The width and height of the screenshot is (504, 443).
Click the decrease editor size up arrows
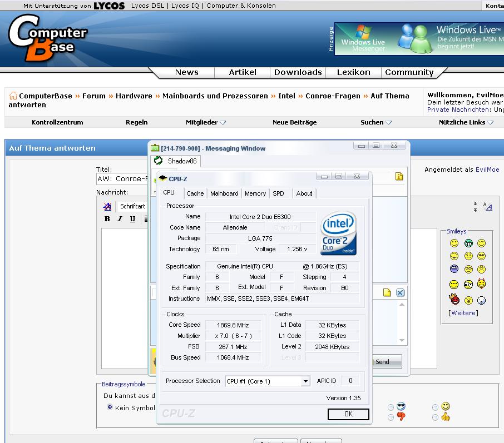(x=476, y=204)
